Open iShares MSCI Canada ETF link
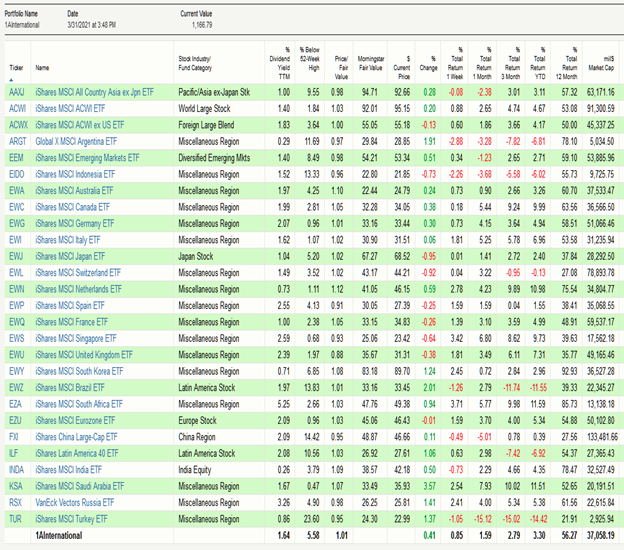624x550 pixels. [72, 207]
